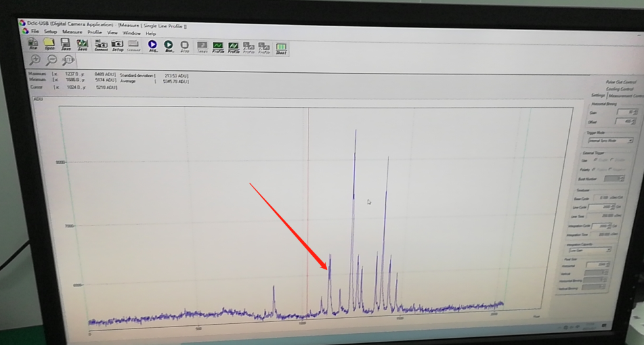Click the zoom in magnifier icon
Viewport: 644px width, 345px height.
(35, 60)
